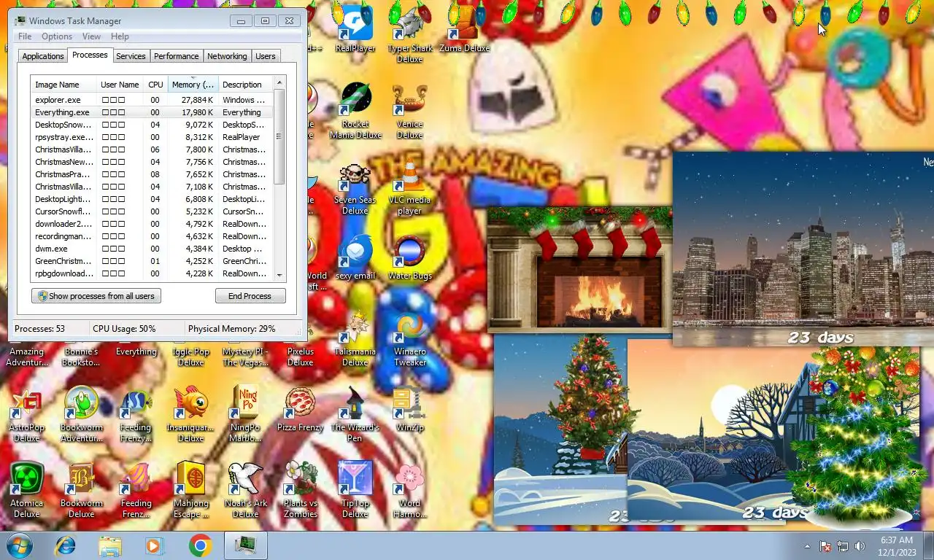Launch Zuma Deluxe desktop shortcut

tap(464, 31)
